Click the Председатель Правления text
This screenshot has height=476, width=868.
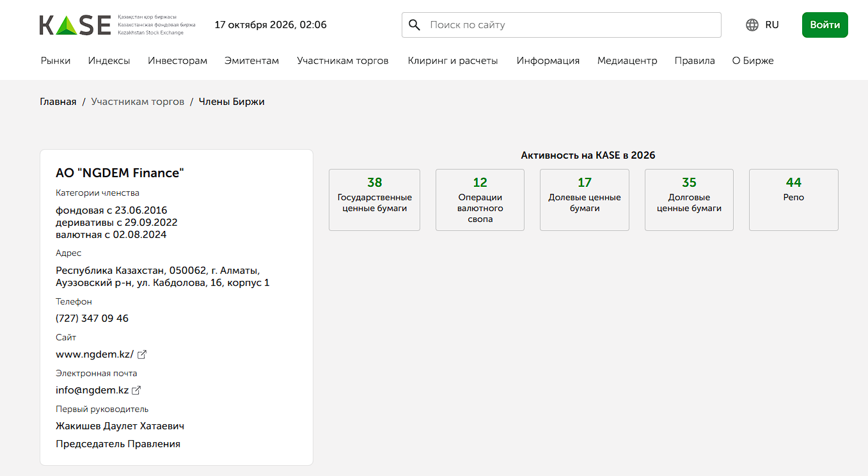coord(118,444)
